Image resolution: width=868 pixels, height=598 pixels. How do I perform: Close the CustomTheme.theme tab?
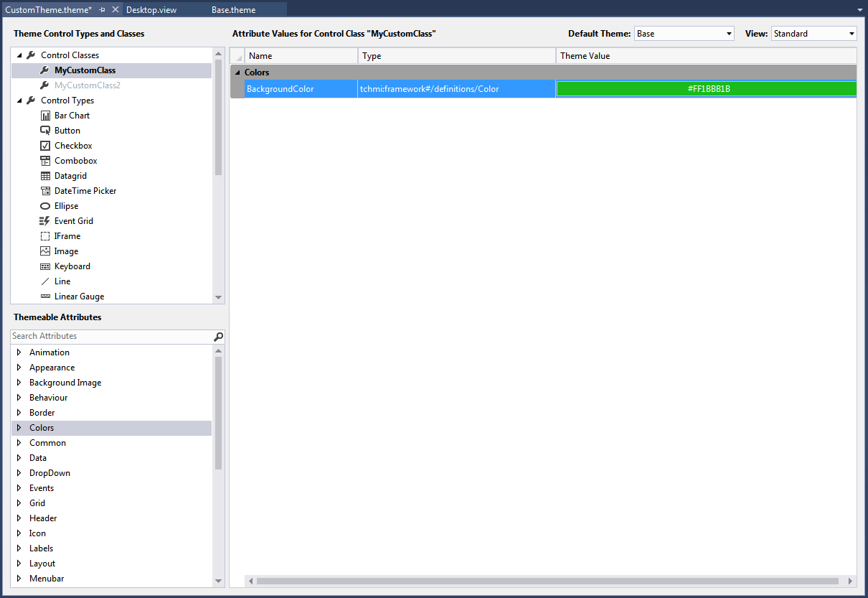click(115, 10)
